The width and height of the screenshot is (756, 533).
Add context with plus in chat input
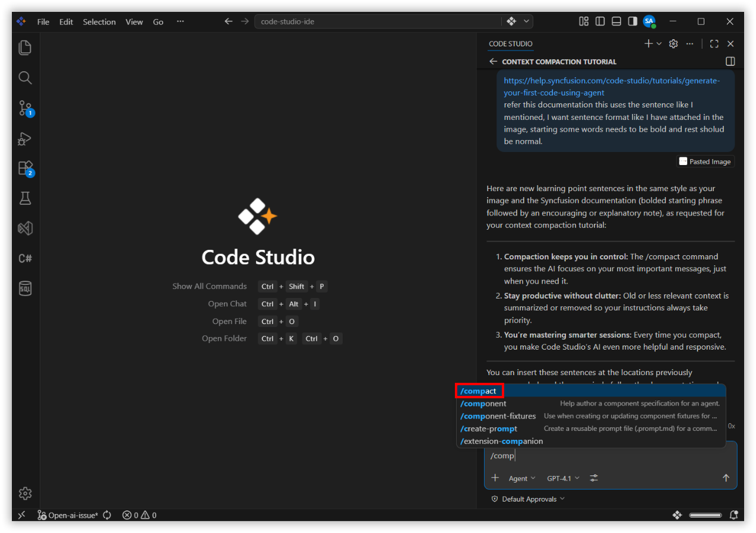click(x=495, y=478)
